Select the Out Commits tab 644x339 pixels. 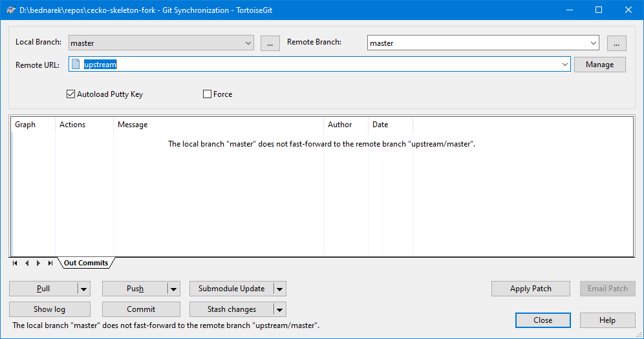coord(86,263)
